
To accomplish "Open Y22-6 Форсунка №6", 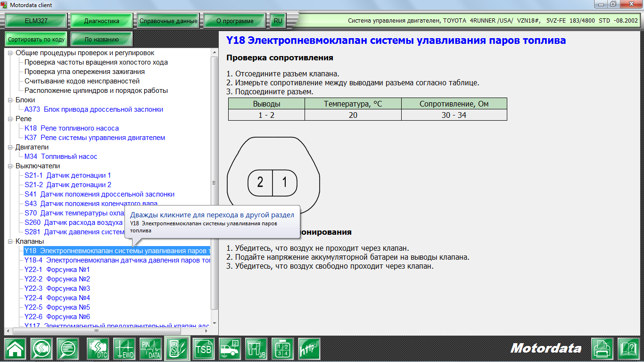I will point(57,317).
